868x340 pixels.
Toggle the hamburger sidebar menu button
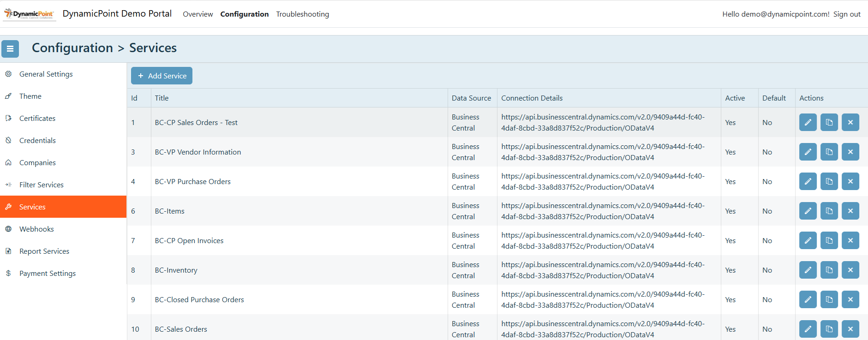[x=10, y=49]
